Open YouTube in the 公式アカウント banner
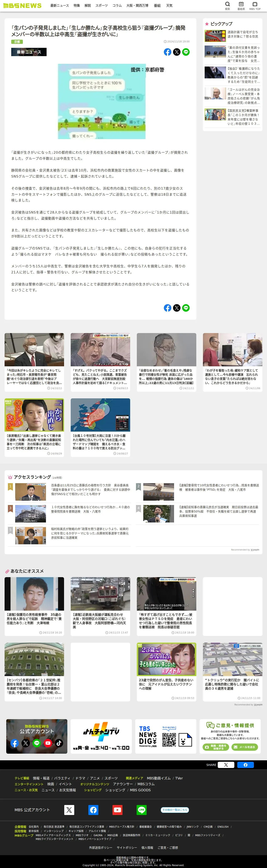The height and width of the screenshot is (868, 267). 48,743
